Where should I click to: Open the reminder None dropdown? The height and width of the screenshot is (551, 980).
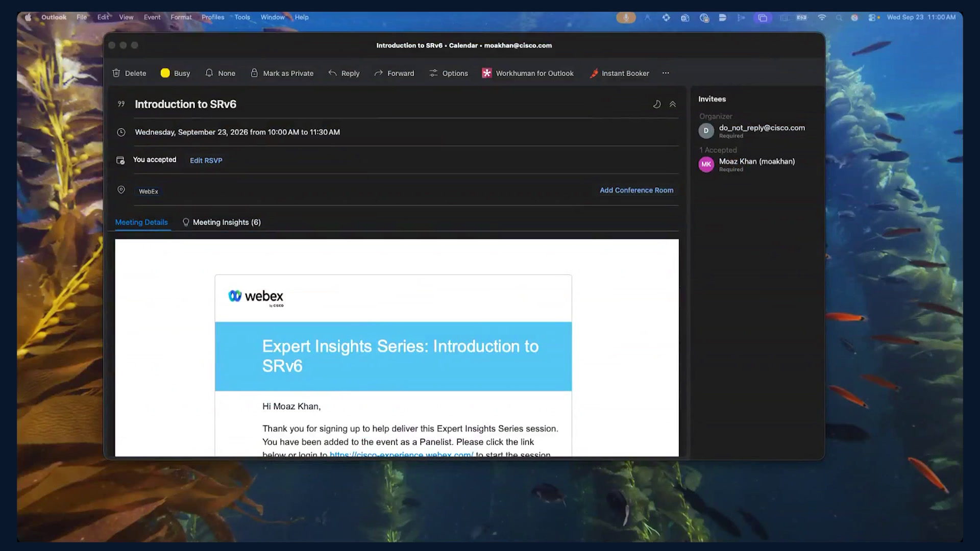pyautogui.click(x=220, y=73)
